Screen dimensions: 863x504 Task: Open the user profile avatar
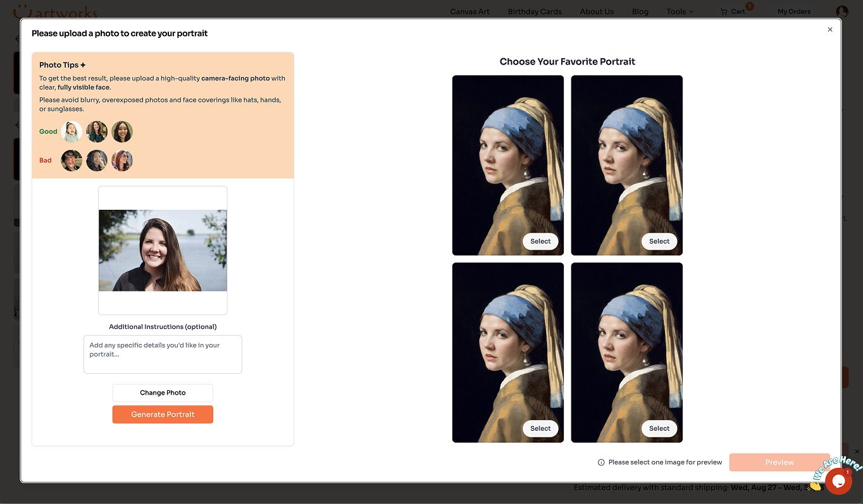842,11
